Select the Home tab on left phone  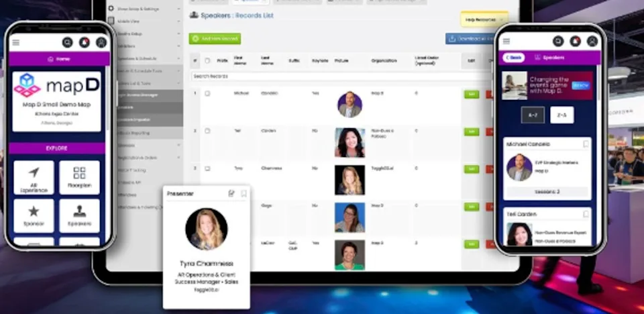56,59
